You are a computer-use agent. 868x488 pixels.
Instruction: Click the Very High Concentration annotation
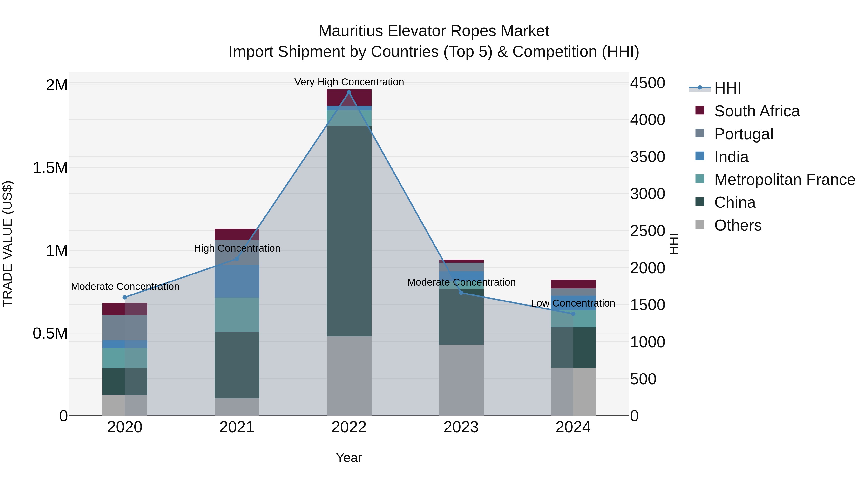point(349,82)
